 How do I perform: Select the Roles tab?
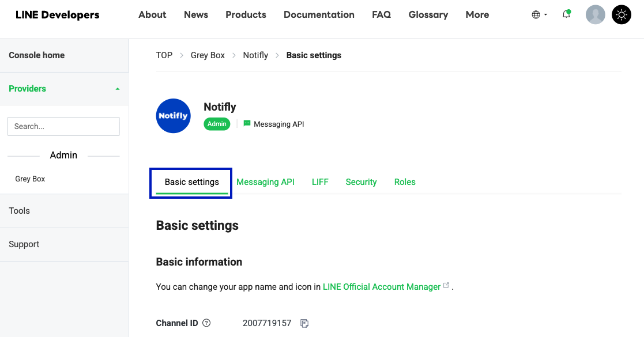[x=405, y=181]
